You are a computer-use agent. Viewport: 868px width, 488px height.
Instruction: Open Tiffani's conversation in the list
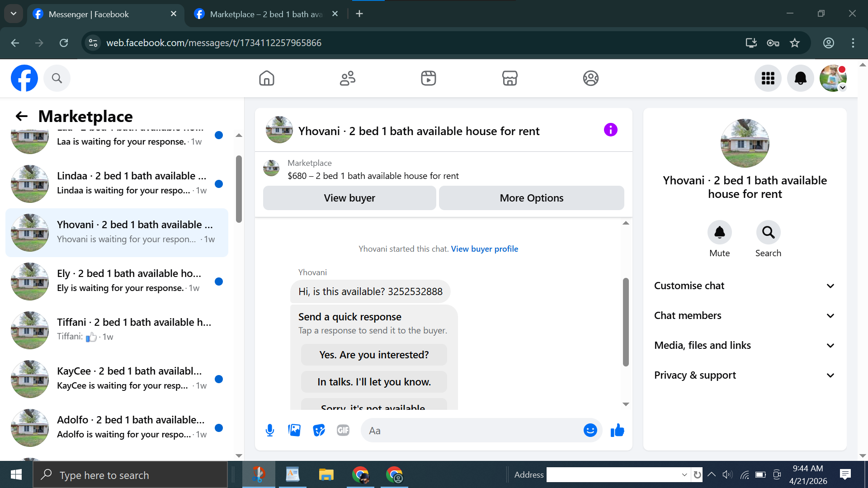pyautogui.click(x=118, y=330)
